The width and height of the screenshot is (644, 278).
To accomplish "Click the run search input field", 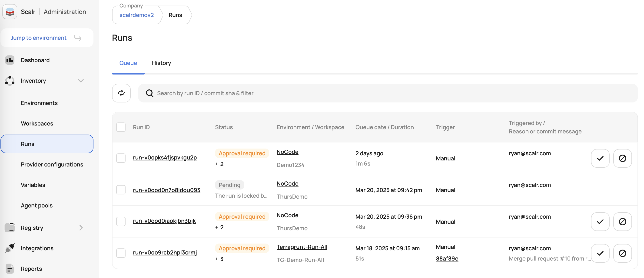I will 388,93.
